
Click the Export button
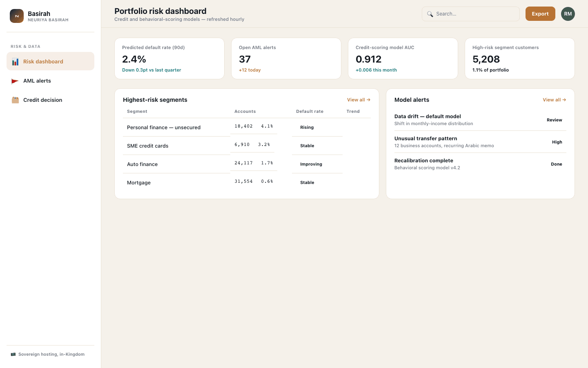click(540, 14)
